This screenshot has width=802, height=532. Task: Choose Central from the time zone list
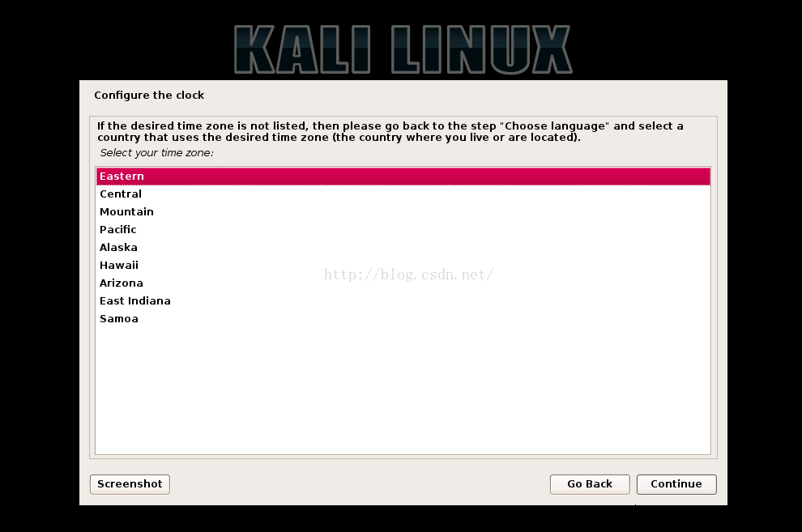[x=403, y=194]
